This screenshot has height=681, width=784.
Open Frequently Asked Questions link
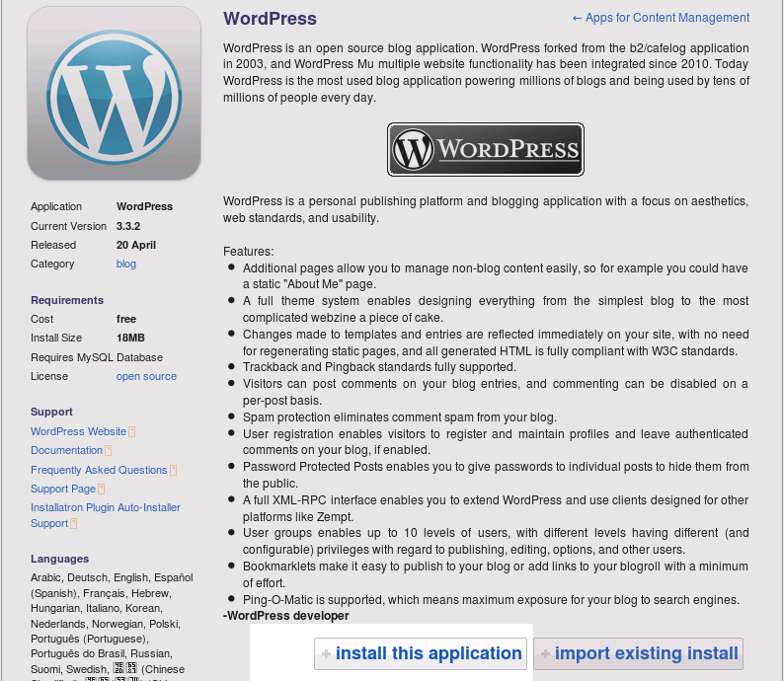coord(99,470)
